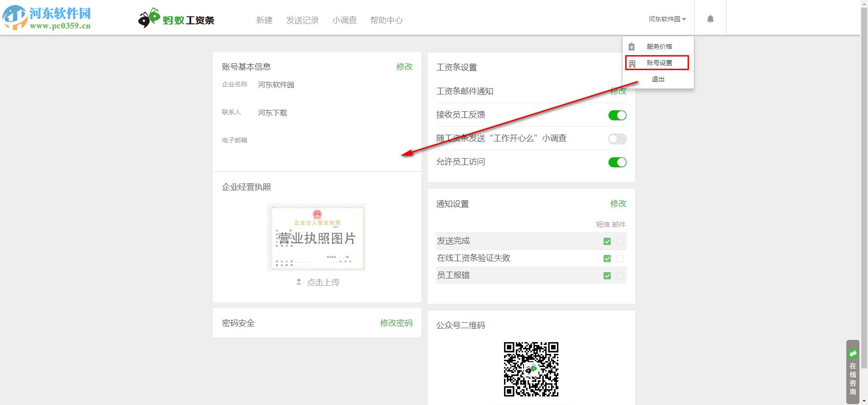Uncheck 短信 checkbox for 在线工资条验证失败
Image resolution: width=868 pixels, height=405 pixels.
(607, 259)
